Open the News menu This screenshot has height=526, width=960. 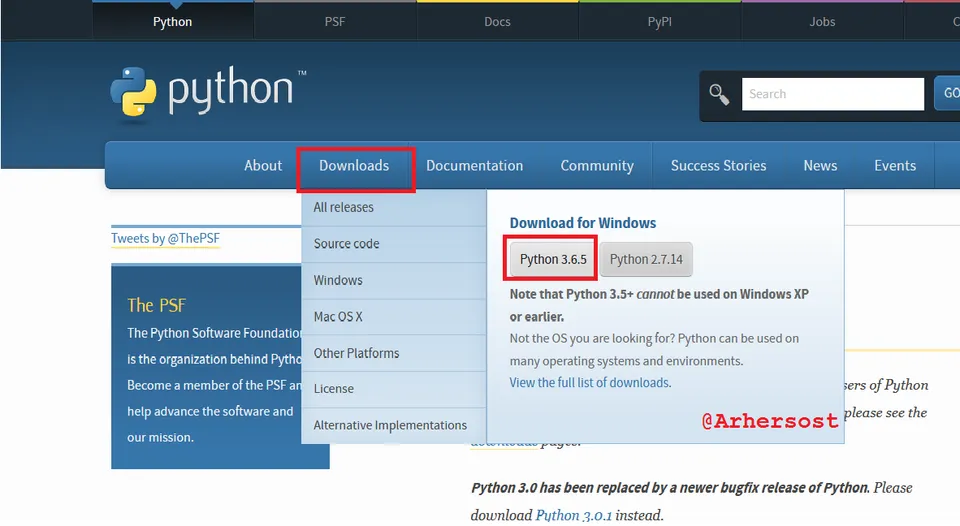coord(820,165)
